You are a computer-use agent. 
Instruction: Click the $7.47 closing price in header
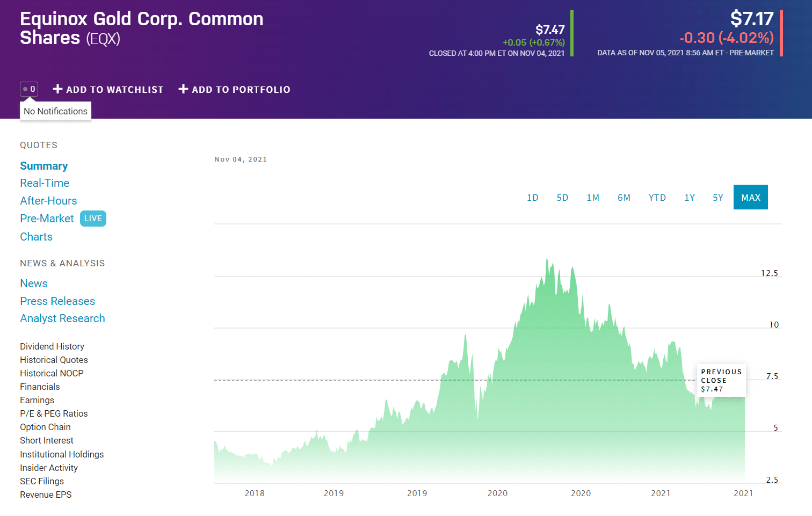pyautogui.click(x=550, y=30)
